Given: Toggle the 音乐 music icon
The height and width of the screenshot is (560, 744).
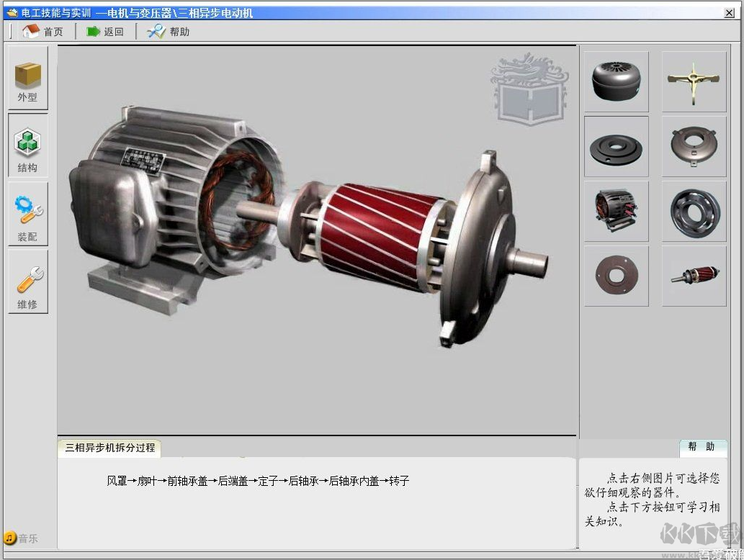Looking at the screenshot, I should click(10, 538).
